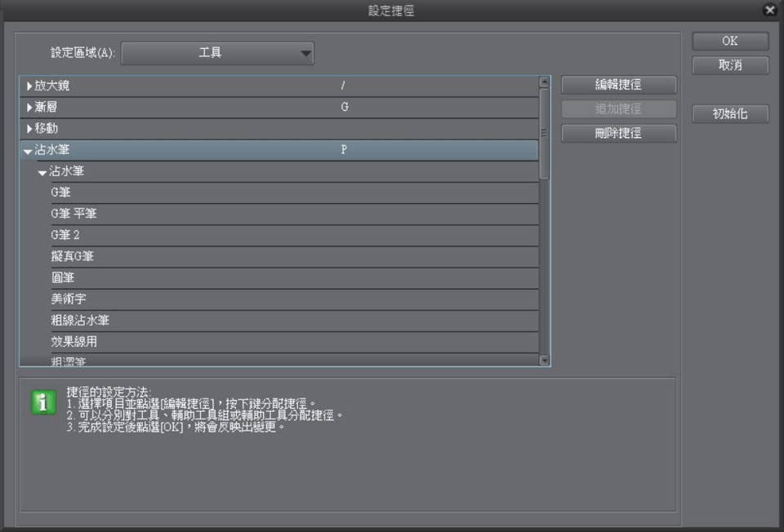Screen dimensions: 784x532
Task: Collapse the top-level 沾水筆 row with shortcut P
Action: click(28, 151)
